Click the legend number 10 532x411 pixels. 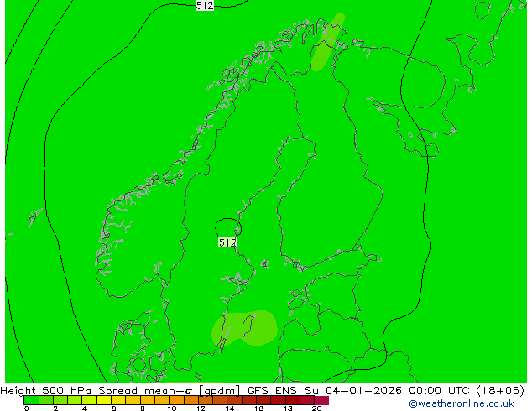pos(172,408)
